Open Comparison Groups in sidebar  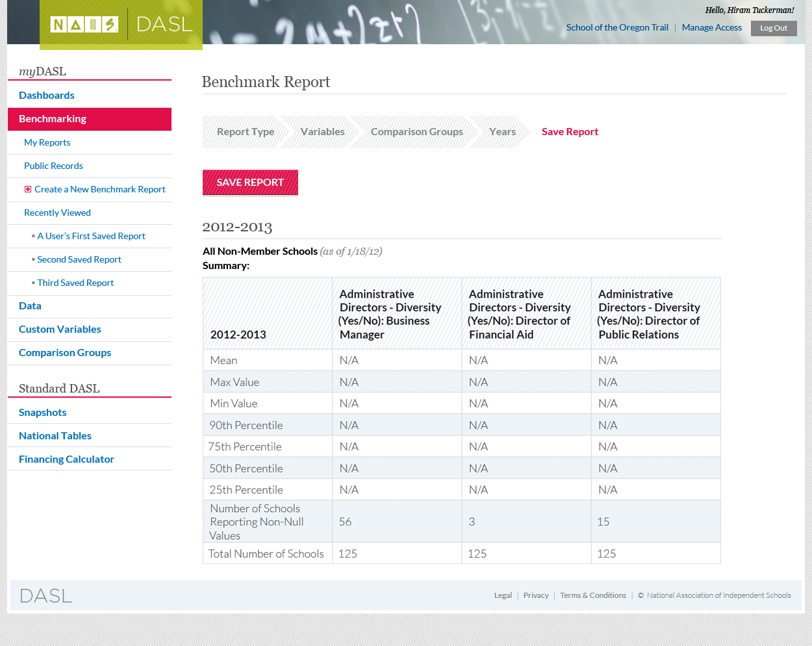(65, 353)
